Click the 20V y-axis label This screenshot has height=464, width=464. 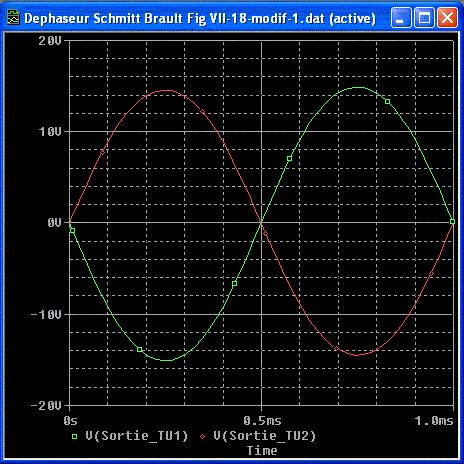tap(50, 41)
